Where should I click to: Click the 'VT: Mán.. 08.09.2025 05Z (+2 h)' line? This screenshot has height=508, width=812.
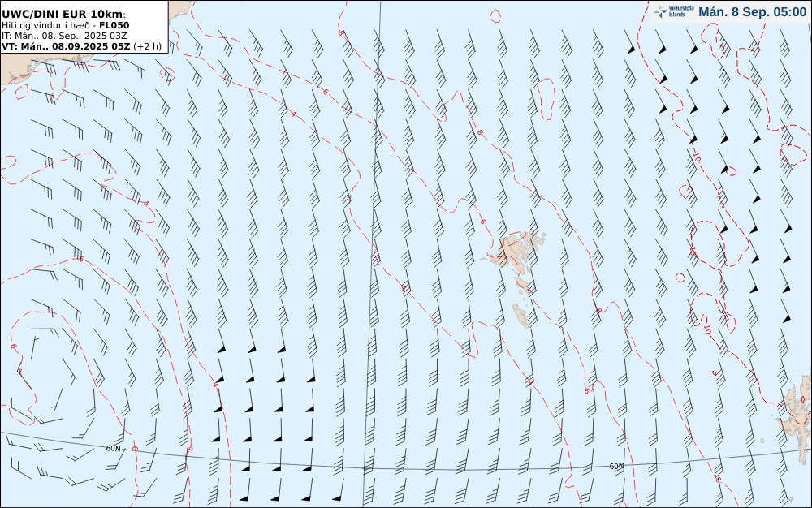click(x=81, y=46)
